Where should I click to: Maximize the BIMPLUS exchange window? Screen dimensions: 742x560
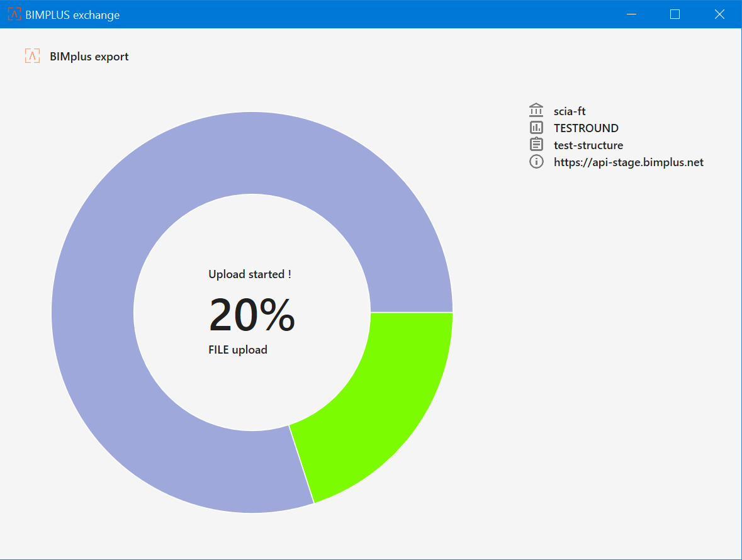point(675,14)
